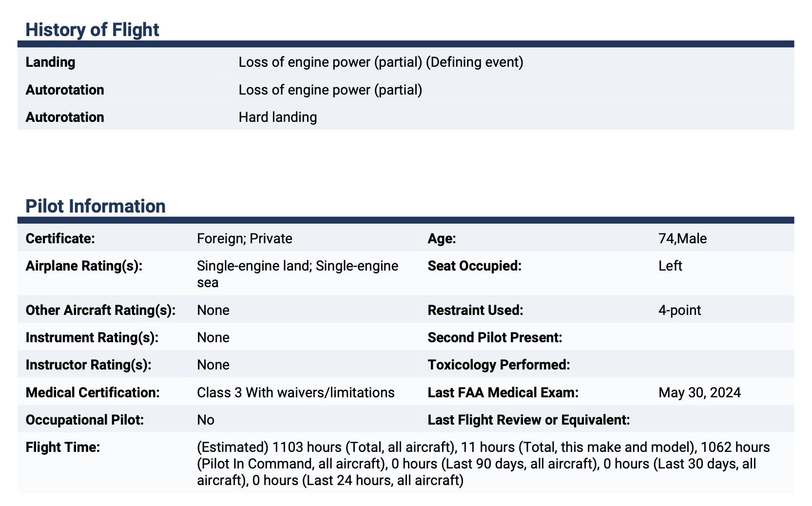The image size is (812, 506).
Task: Click the Second Pilot Present label
Action: click(x=495, y=337)
